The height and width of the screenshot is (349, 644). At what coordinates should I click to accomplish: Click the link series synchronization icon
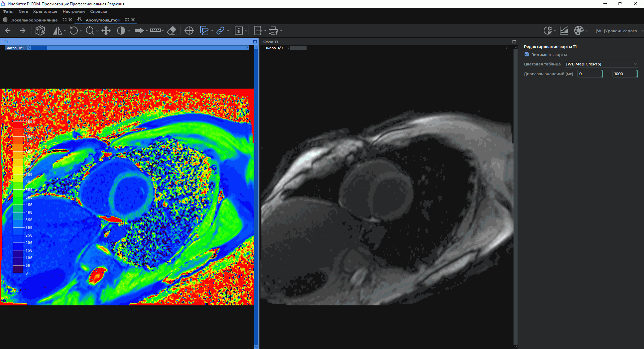[x=220, y=31]
